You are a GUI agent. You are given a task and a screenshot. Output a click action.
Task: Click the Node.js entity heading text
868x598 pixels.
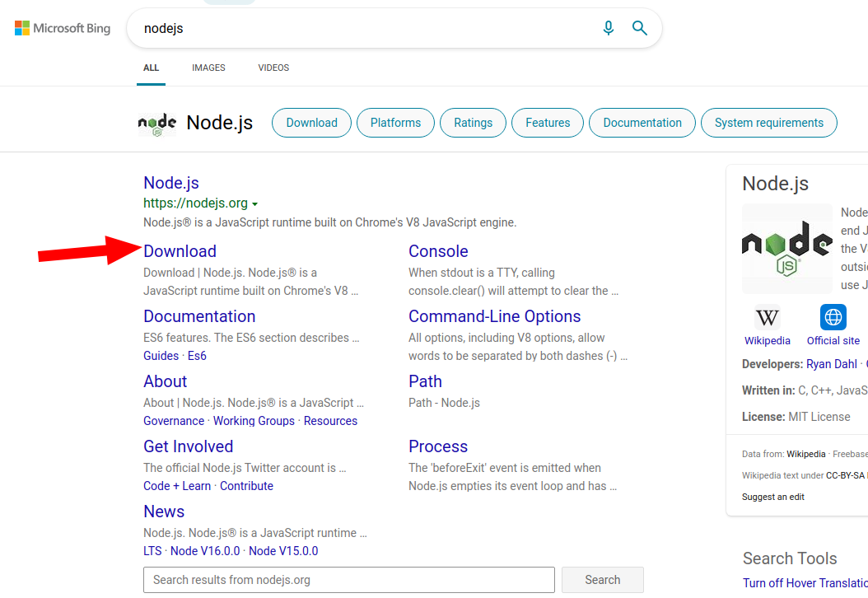[x=219, y=123]
